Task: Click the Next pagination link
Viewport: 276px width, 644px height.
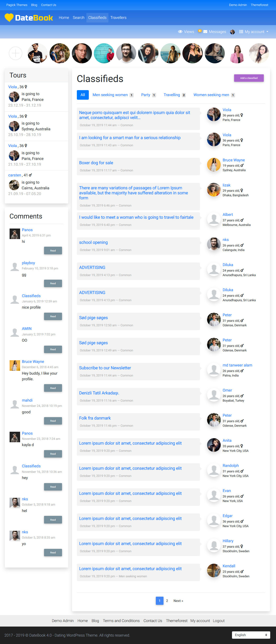Action: pos(178,601)
